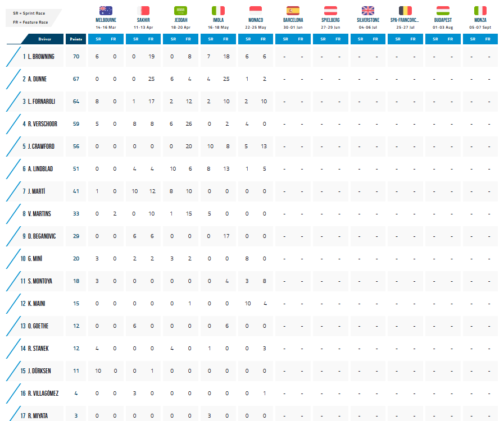The height and width of the screenshot is (421, 504).
Task: Click the Italian flag above Imola
Action: click(218, 10)
